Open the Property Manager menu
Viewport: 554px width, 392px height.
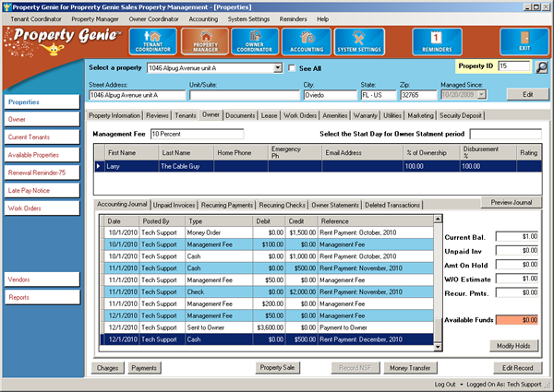pos(95,19)
